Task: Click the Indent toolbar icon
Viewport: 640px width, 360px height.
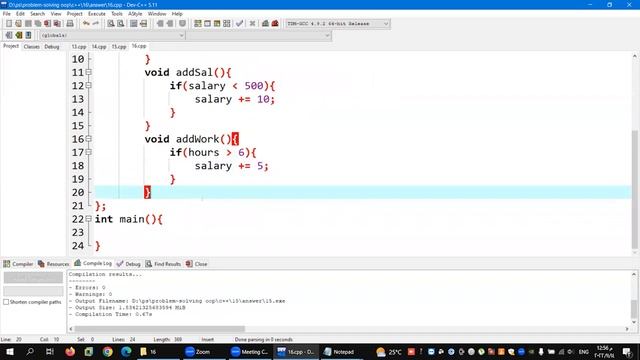Action: [x=170, y=24]
